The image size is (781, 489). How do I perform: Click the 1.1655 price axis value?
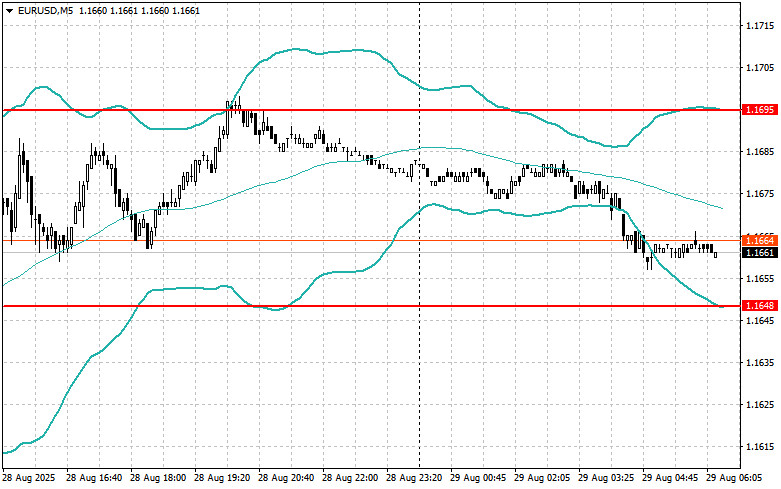760,278
